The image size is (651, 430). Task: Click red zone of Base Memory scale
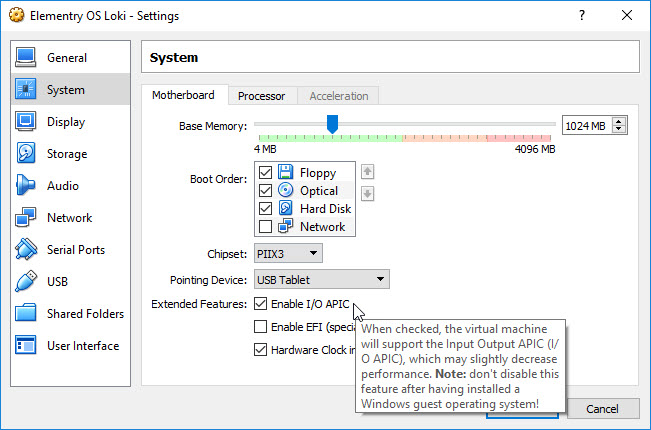point(519,138)
